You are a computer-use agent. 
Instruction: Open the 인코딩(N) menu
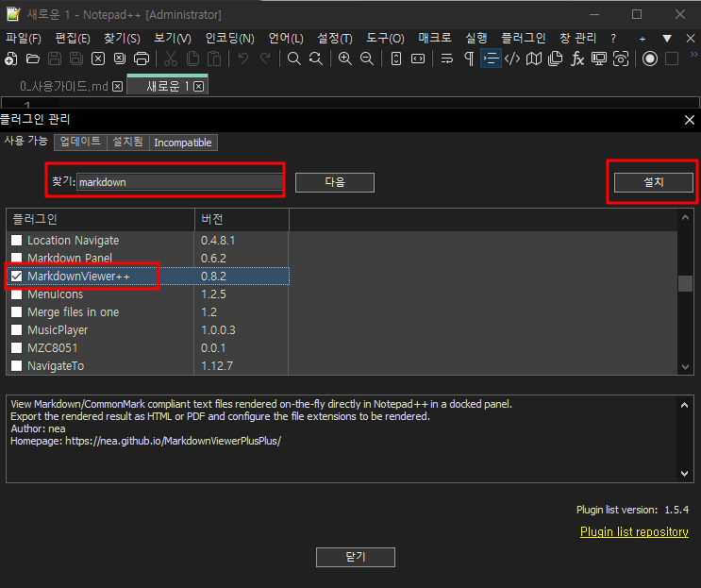(230, 39)
